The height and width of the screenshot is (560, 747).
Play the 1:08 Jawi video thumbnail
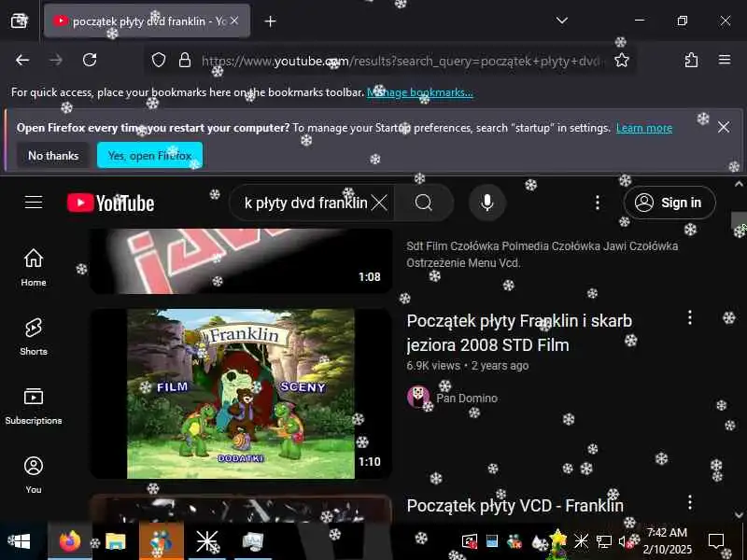tap(241, 261)
